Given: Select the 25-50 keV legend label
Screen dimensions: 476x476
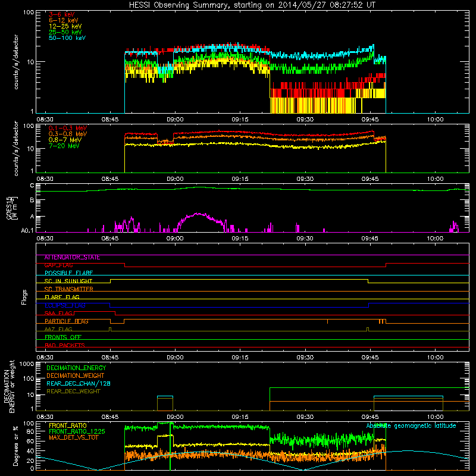Looking at the screenshot, I should pos(65,32).
